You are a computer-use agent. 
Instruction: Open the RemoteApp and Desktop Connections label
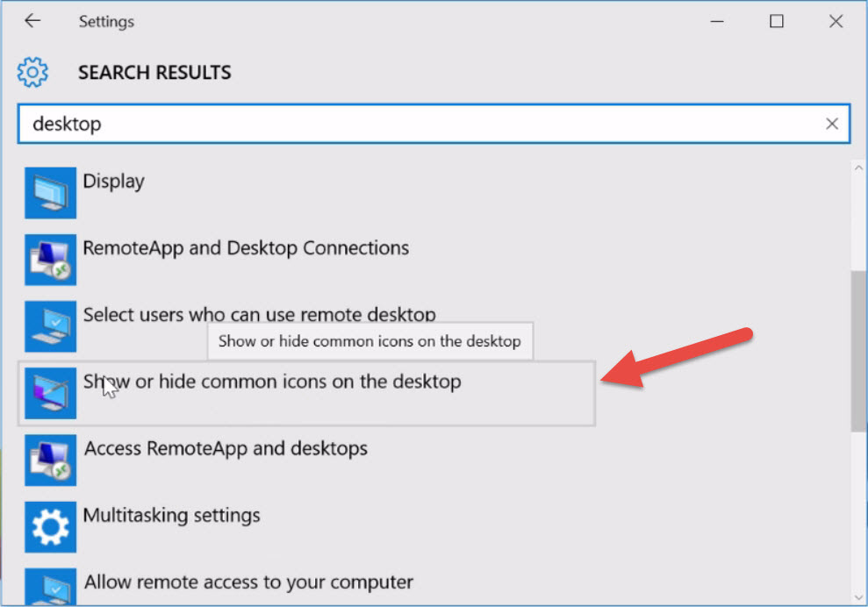pyautogui.click(x=246, y=248)
